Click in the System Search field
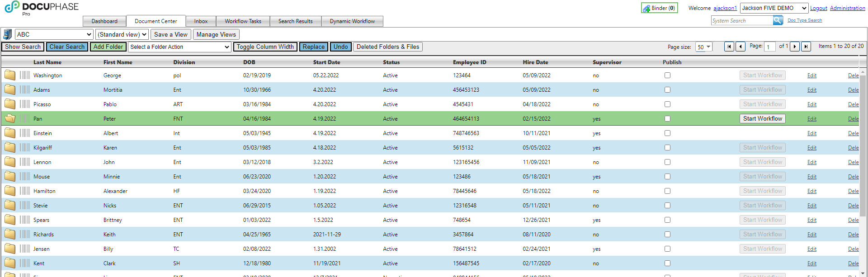 (742, 21)
